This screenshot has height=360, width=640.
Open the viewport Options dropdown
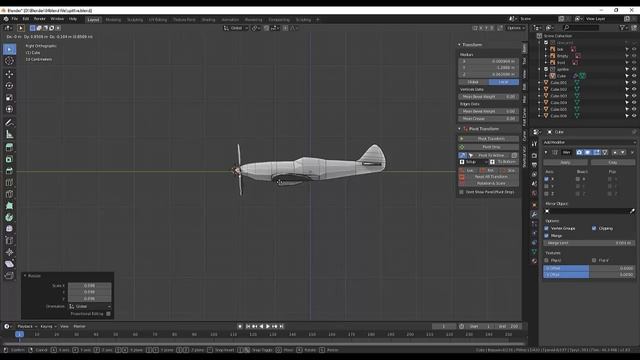point(516,28)
